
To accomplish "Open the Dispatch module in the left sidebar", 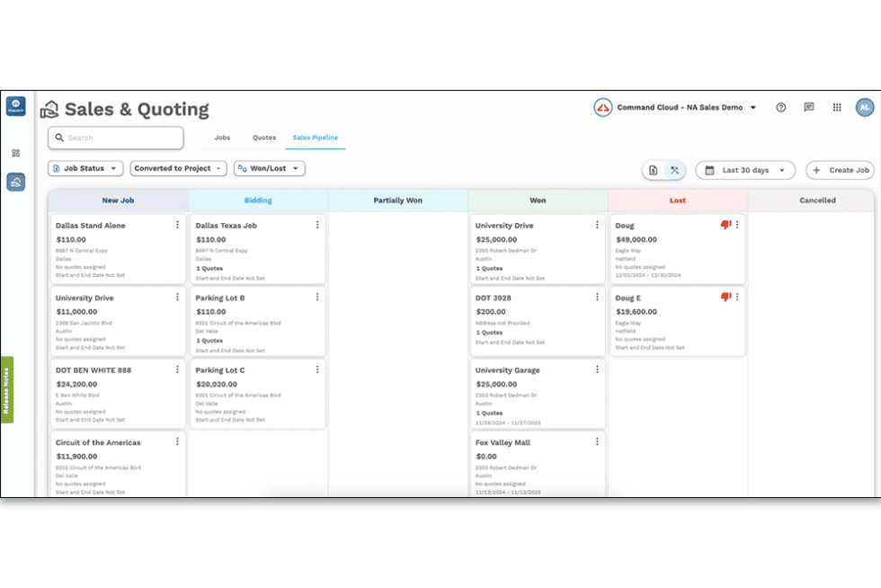I will pyautogui.click(x=15, y=106).
